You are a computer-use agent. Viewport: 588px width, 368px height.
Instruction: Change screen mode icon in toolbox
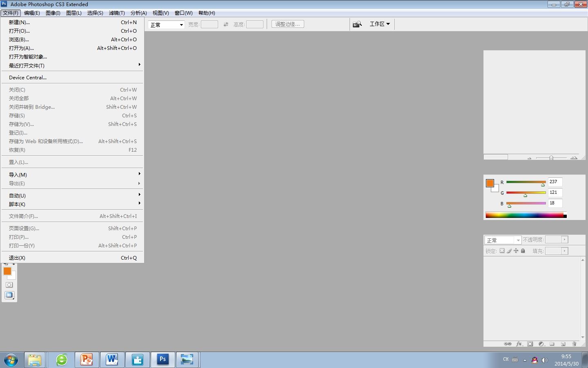coord(9,295)
